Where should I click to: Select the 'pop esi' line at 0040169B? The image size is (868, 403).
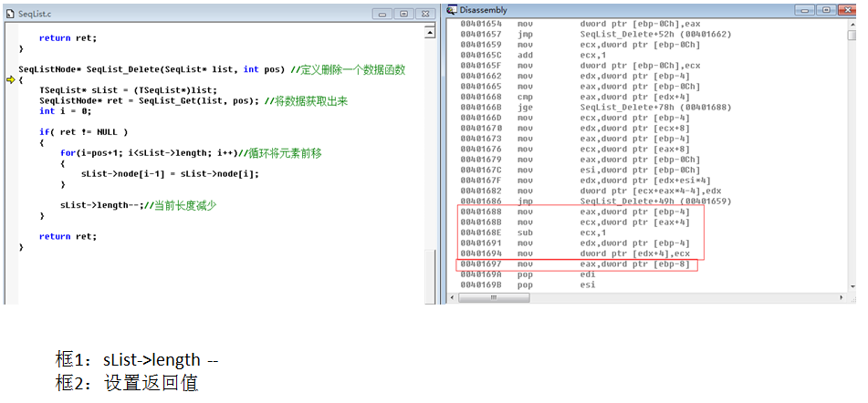[528, 284]
